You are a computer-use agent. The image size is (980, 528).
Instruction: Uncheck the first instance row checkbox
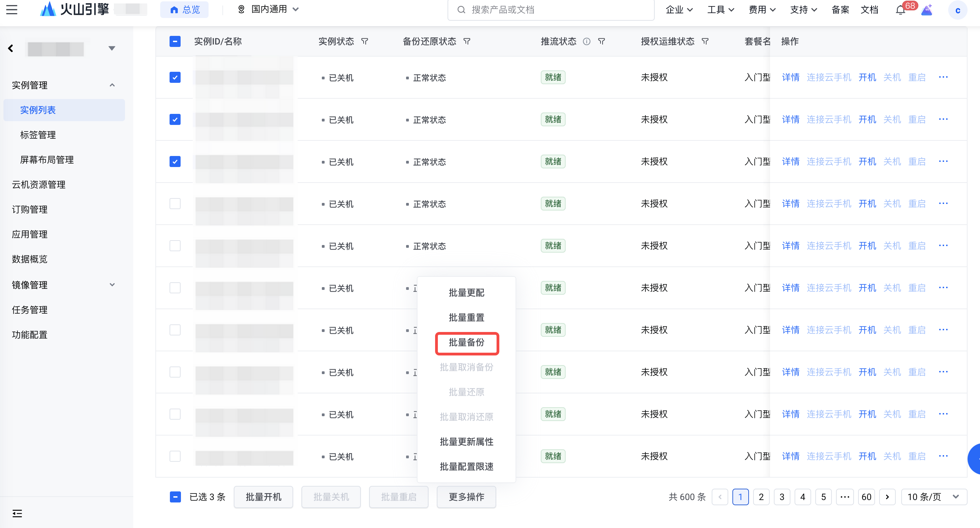point(175,78)
